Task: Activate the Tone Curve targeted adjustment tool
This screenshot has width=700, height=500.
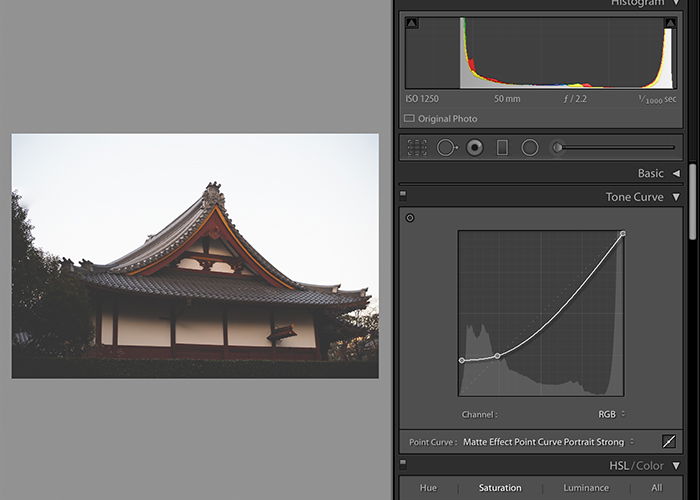Action: pyautogui.click(x=410, y=218)
